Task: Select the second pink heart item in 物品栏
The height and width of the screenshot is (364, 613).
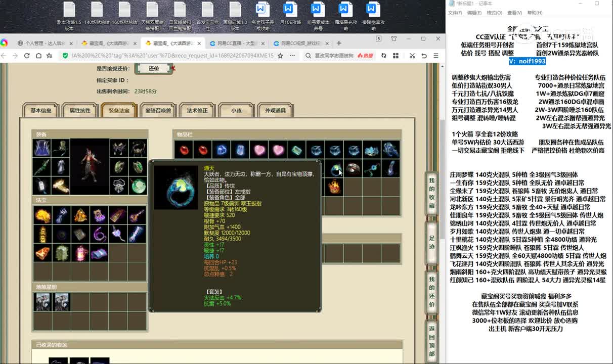Action: 278,150
